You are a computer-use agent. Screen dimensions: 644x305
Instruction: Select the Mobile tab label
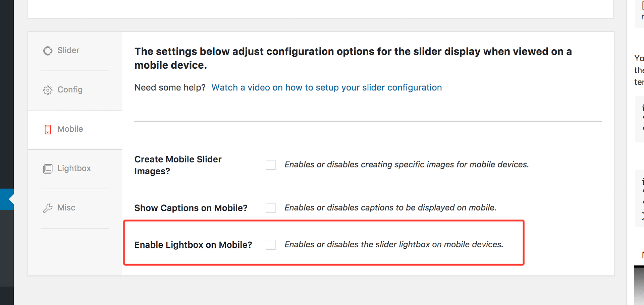70,129
